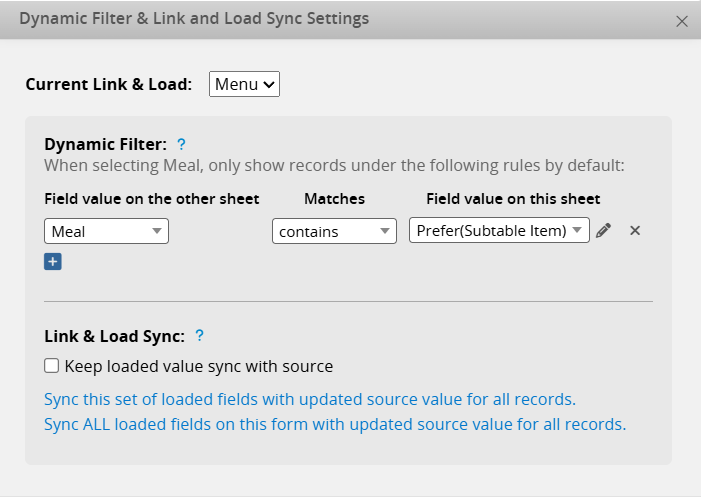
Task: Remove the filter rule with the X icon
Action: coord(635,231)
